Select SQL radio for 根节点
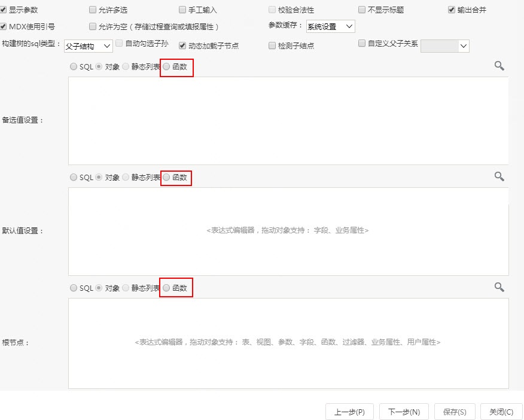The image size is (524, 420). point(73,288)
